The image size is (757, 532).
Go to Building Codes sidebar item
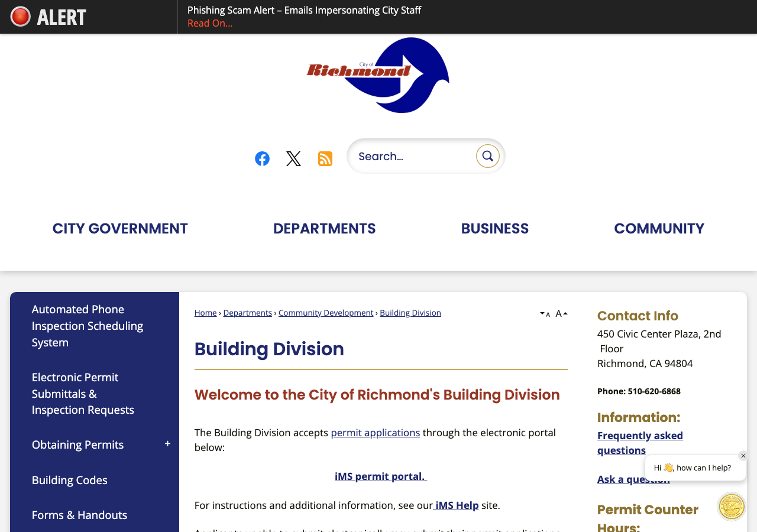click(70, 480)
